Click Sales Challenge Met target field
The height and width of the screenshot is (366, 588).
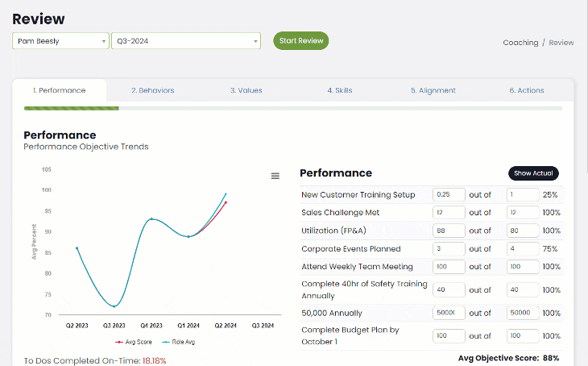tap(523, 213)
